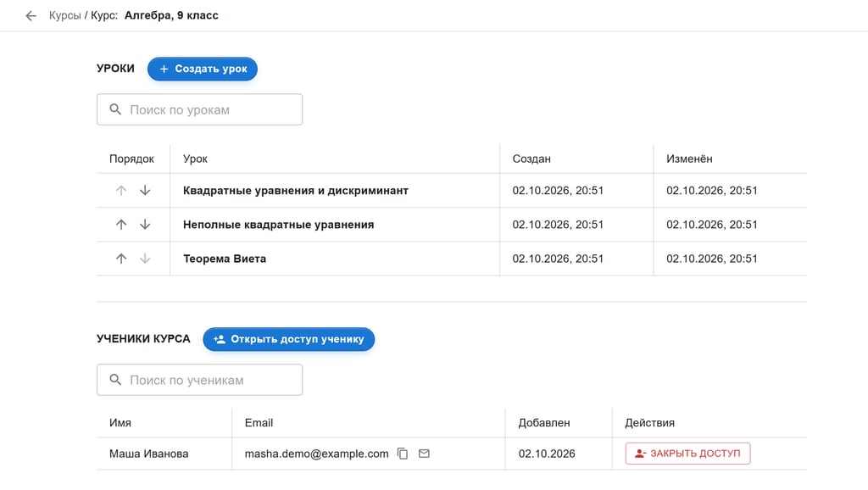Open lesson Квадратные уравнения и дискриминант

(296, 191)
